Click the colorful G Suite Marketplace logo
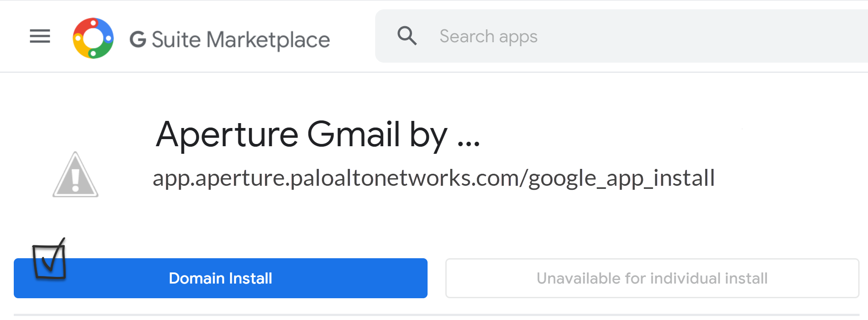The height and width of the screenshot is (320, 868). (x=93, y=38)
